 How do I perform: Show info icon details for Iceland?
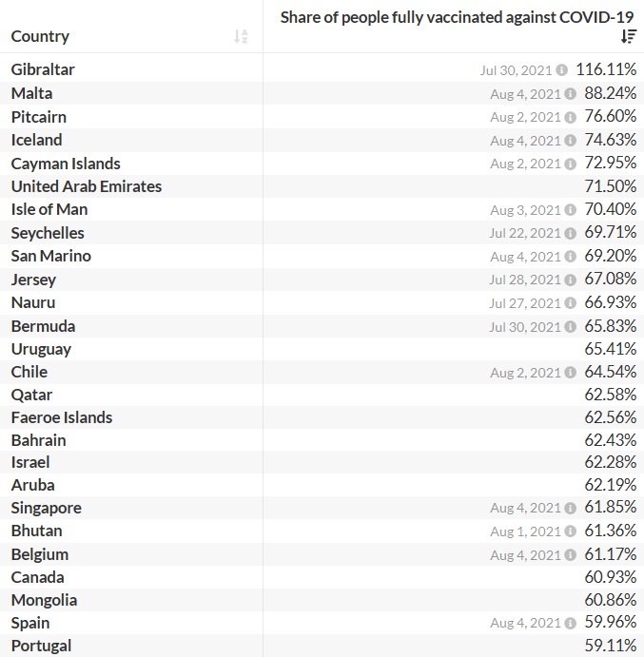coord(571,141)
